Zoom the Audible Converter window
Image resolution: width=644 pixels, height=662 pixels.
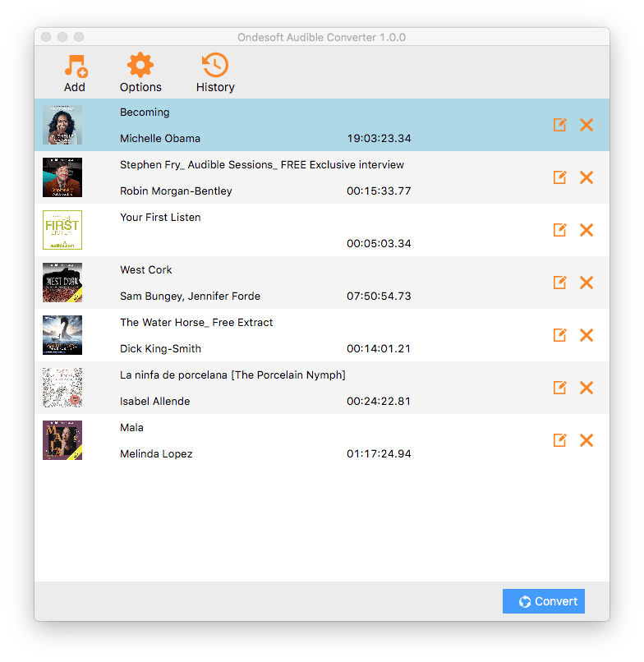pos(79,37)
